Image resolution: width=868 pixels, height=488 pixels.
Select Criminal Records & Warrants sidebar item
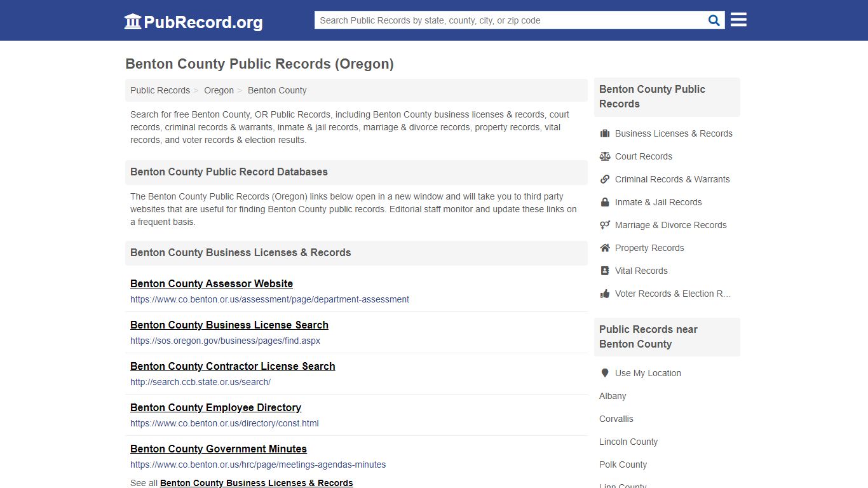coord(672,179)
